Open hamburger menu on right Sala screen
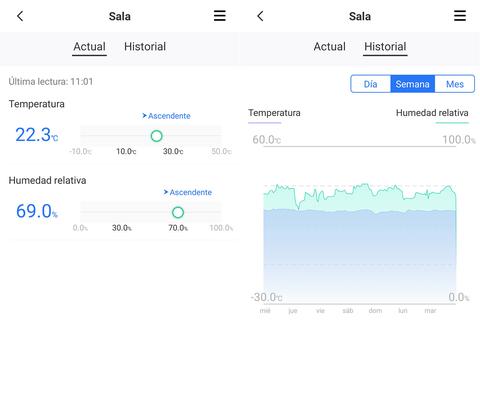This screenshot has width=480, height=401. [x=460, y=16]
